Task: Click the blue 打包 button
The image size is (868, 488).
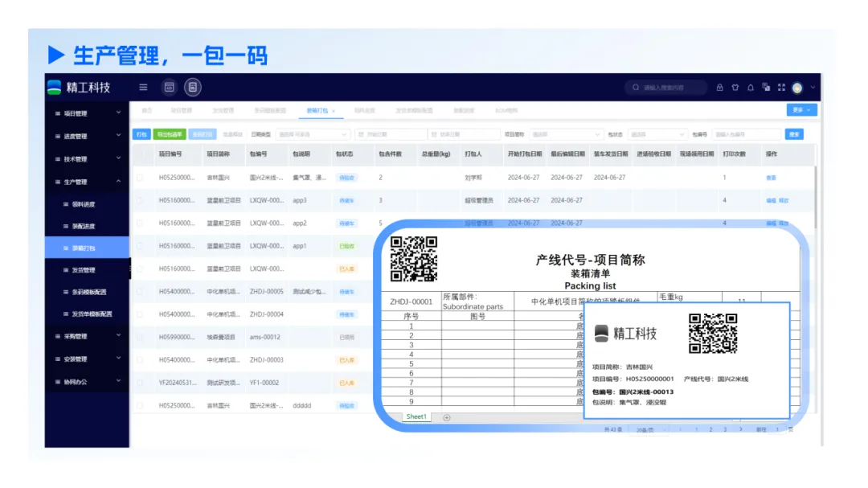Action: pos(141,134)
